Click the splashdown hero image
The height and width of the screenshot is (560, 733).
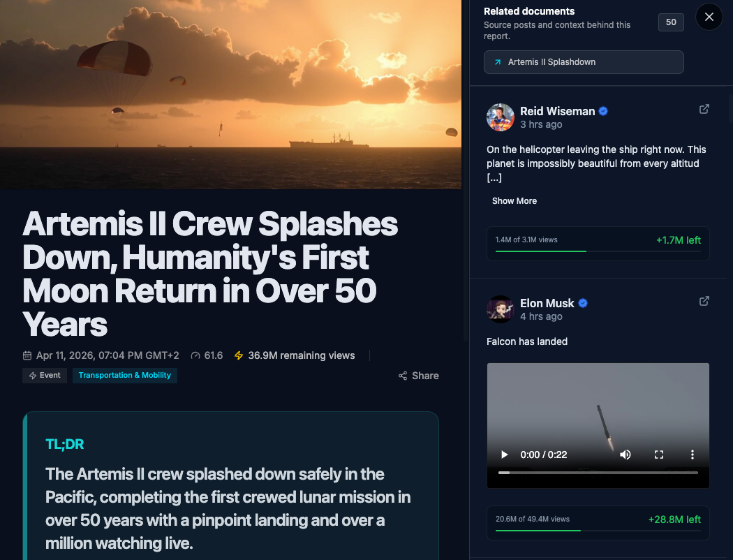pyautogui.click(x=230, y=94)
